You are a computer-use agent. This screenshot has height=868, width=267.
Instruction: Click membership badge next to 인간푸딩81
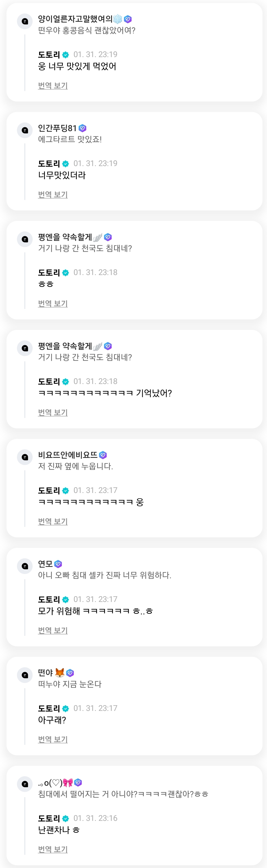[82, 128]
